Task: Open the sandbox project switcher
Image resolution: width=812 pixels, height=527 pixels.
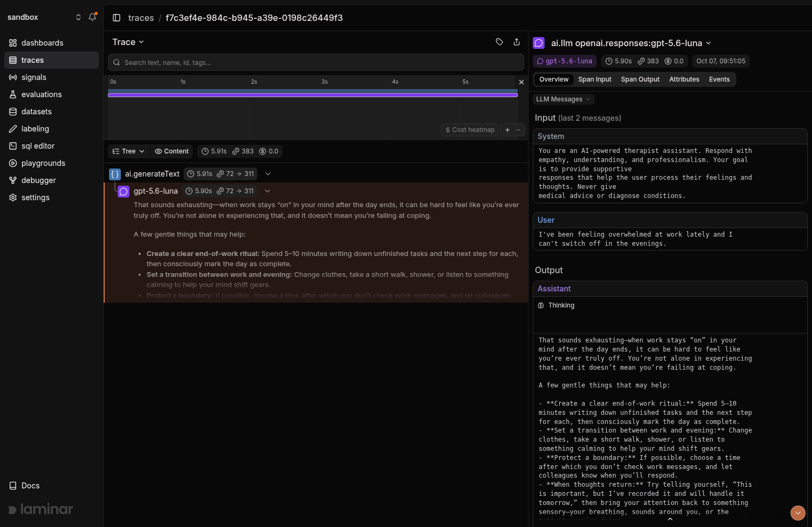Action: 44,17
